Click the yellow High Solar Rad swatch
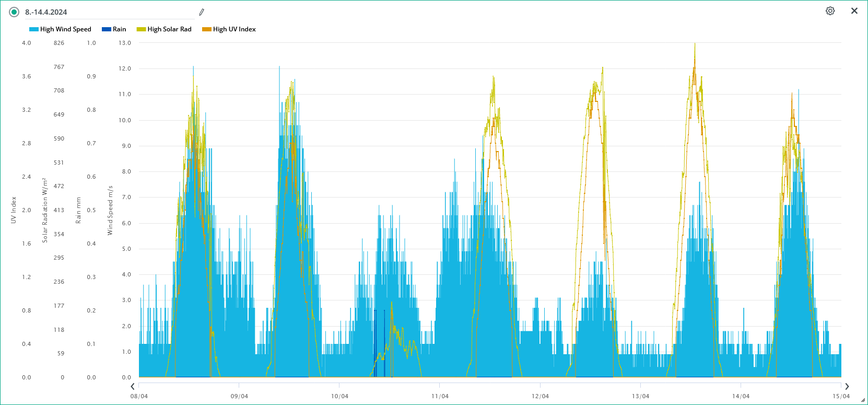 141,29
